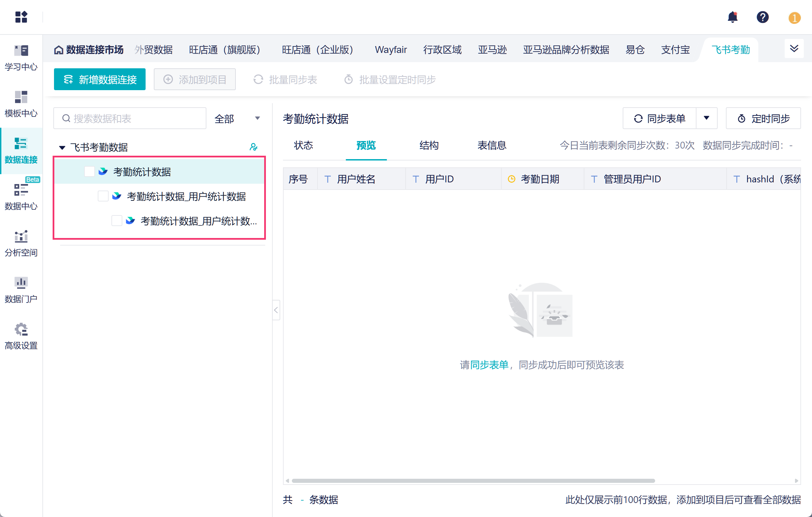Click the 新增数据连接 button
This screenshot has height=517, width=812.
tap(100, 80)
